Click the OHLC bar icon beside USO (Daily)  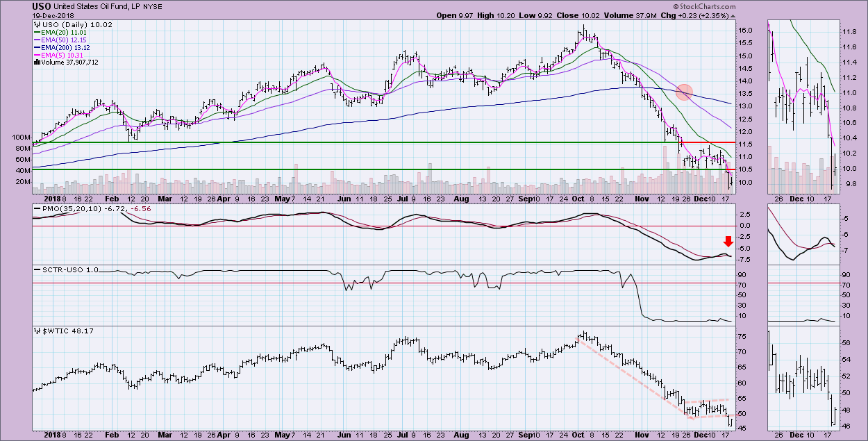36,24
